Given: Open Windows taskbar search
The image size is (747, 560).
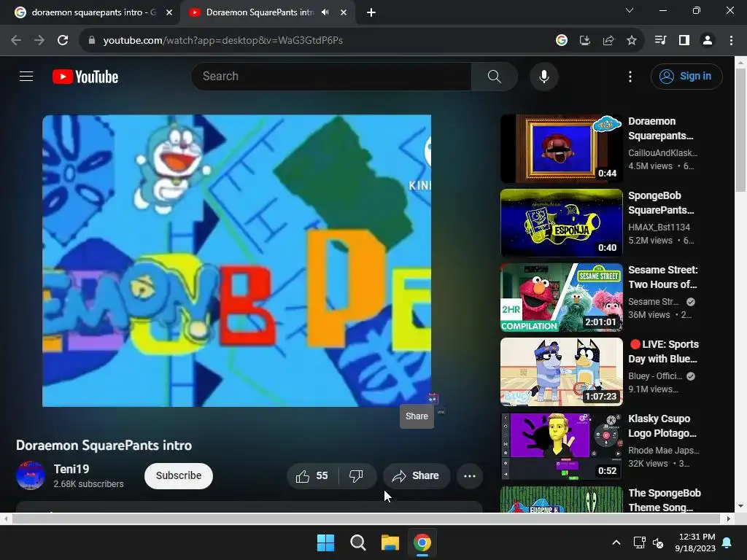Looking at the screenshot, I should coord(357,542).
